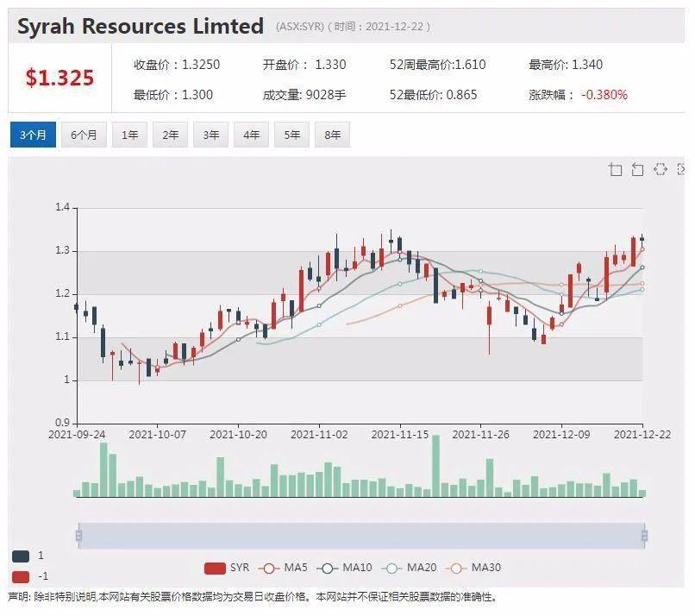The height and width of the screenshot is (616, 695).
Task: Click the 52最低价: 0.865 text
Action: [x=433, y=95]
